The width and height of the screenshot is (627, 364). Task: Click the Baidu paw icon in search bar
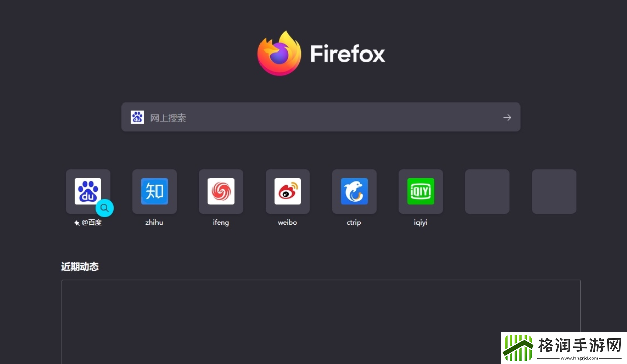coord(137,117)
